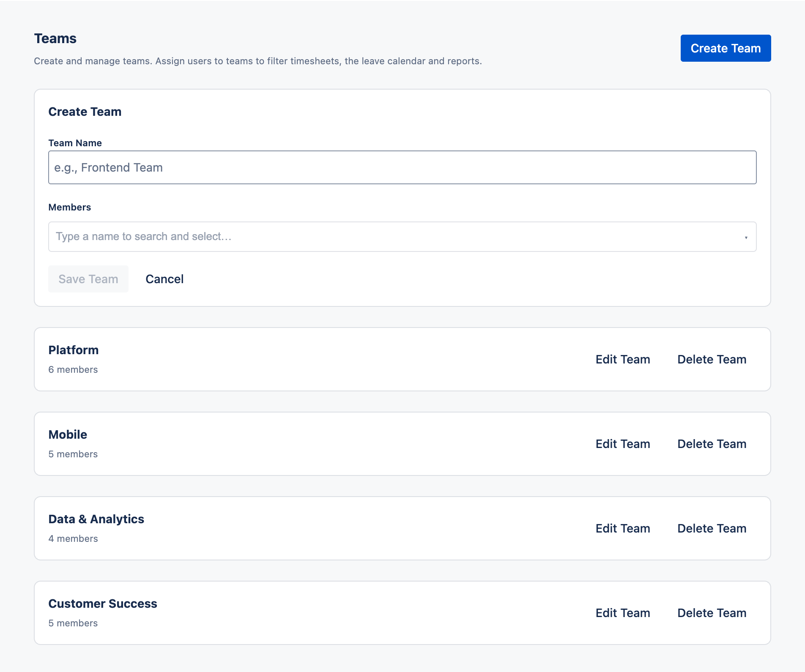Edit the Data & Analytics team

623,528
